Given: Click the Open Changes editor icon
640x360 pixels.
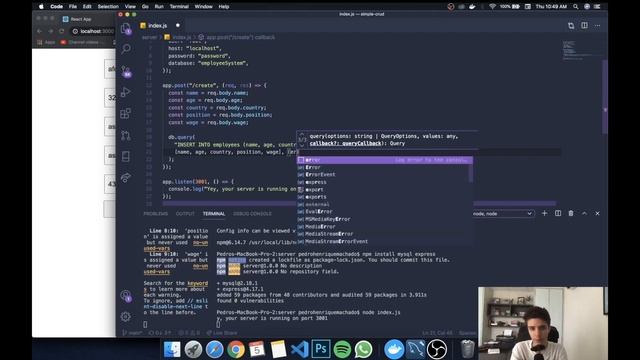Looking at the screenshot, I should pyautogui.click(x=571, y=26).
